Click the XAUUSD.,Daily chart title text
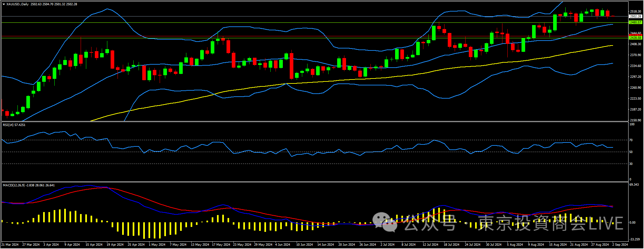This screenshot has height=249, width=644. [x=17, y=4]
